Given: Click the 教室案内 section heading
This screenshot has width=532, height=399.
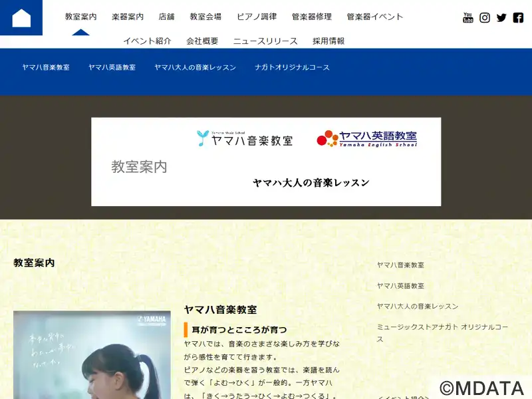Looking at the screenshot, I should point(34,263).
